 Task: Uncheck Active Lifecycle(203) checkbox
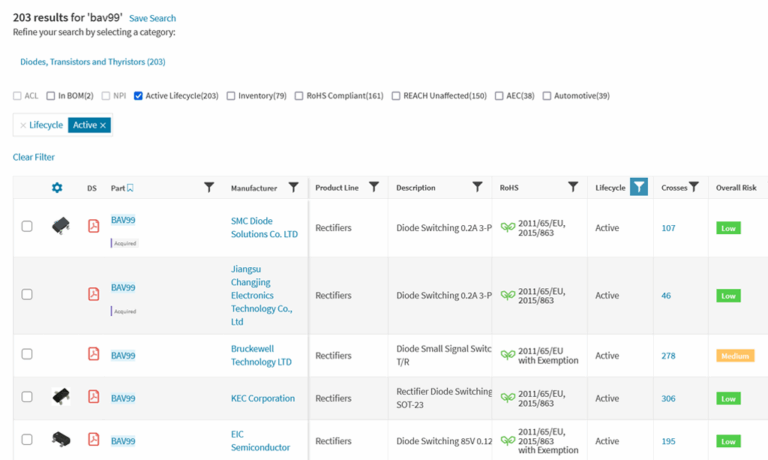click(x=138, y=96)
